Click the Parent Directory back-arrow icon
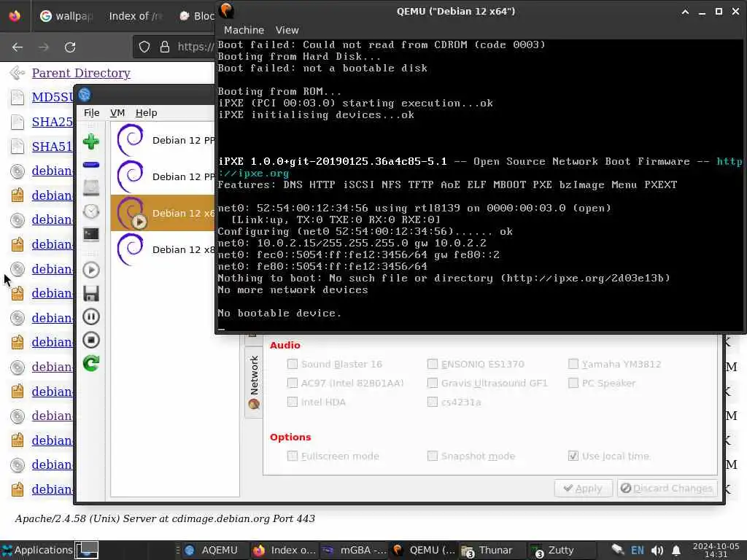The width and height of the screenshot is (747, 560). [x=18, y=73]
